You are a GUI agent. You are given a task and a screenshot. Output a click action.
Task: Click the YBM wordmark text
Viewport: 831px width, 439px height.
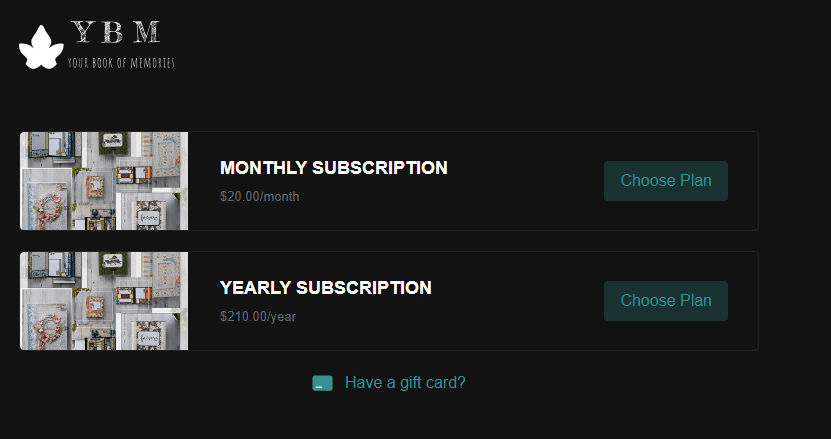pos(116,33)
